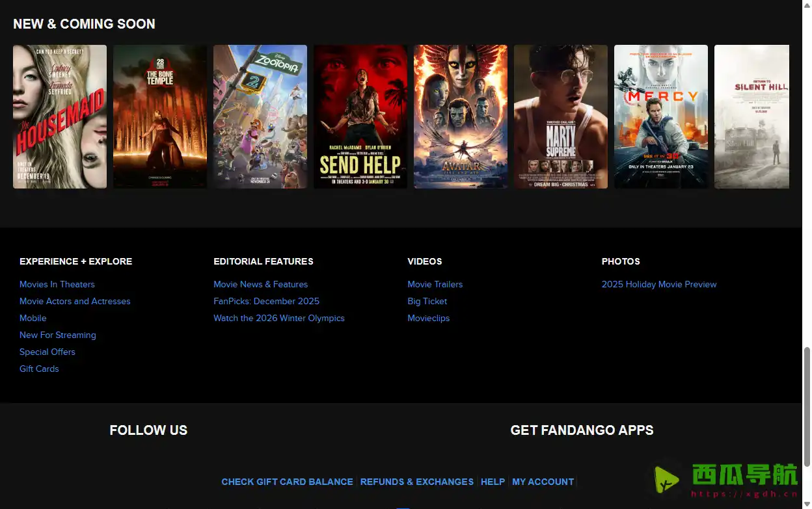The width and height of the screenshot is (812, 509).
Task: Open Refunds & Exchanges footer link
Action: [x=417, y=482]
